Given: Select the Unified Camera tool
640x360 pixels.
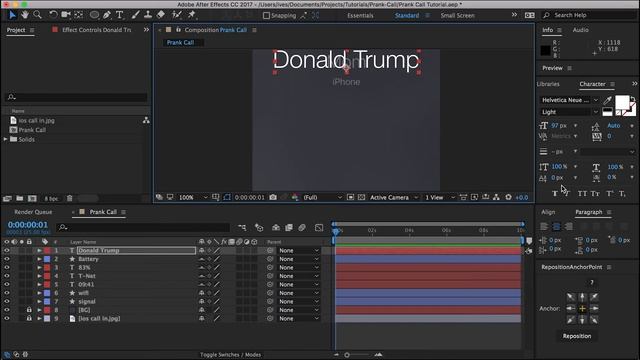Looking at the screenshot, I should 66,15.
